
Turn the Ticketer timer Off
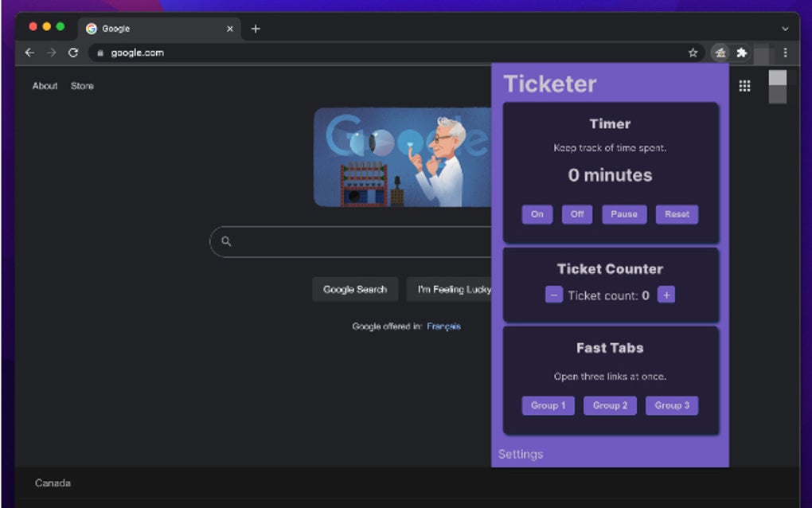pos(577,214)
